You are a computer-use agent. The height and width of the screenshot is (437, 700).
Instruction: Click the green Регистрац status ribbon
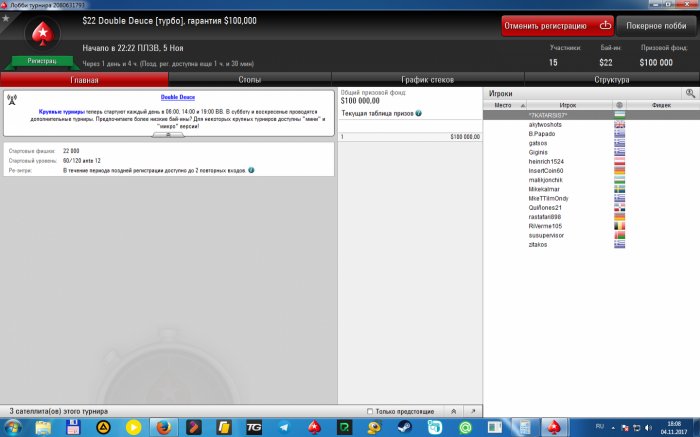tap(42, 61)
